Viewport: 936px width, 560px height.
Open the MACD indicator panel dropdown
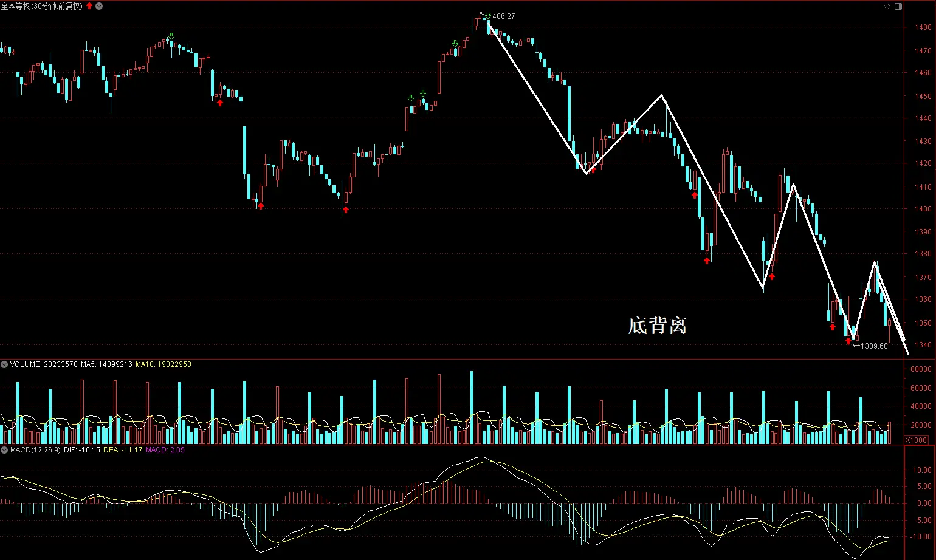(4, 450)
